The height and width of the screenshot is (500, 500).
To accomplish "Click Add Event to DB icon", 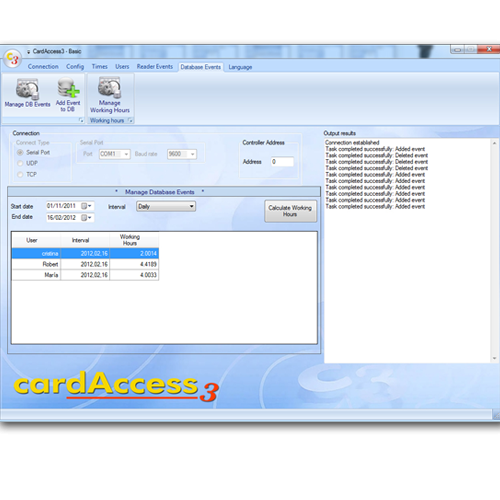I will 68,95.
